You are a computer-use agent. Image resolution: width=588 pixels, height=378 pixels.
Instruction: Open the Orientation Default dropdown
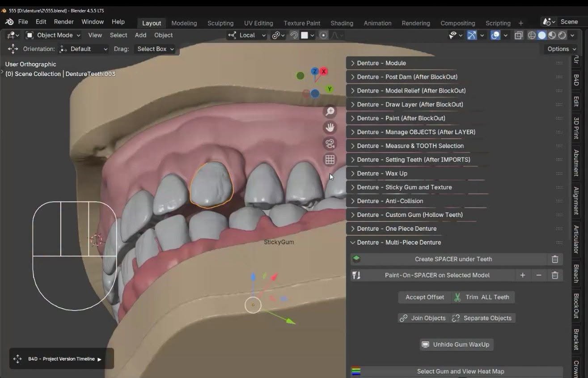[84, 49]
